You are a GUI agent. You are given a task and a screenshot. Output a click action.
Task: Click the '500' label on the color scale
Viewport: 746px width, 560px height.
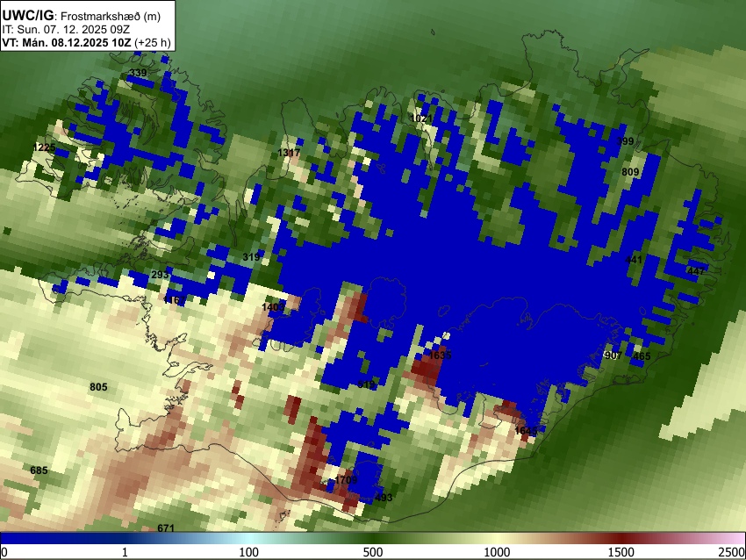point(373,552)
